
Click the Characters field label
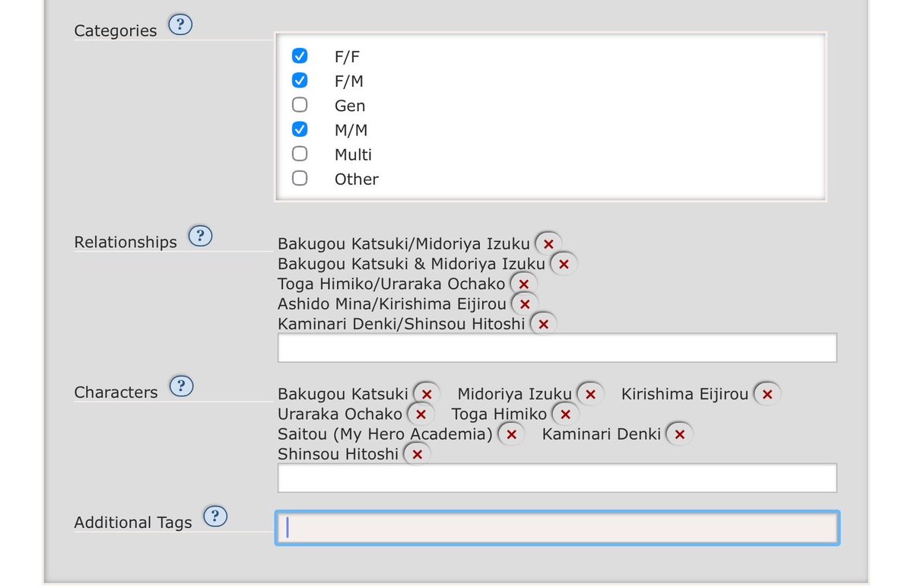[116, 393]
